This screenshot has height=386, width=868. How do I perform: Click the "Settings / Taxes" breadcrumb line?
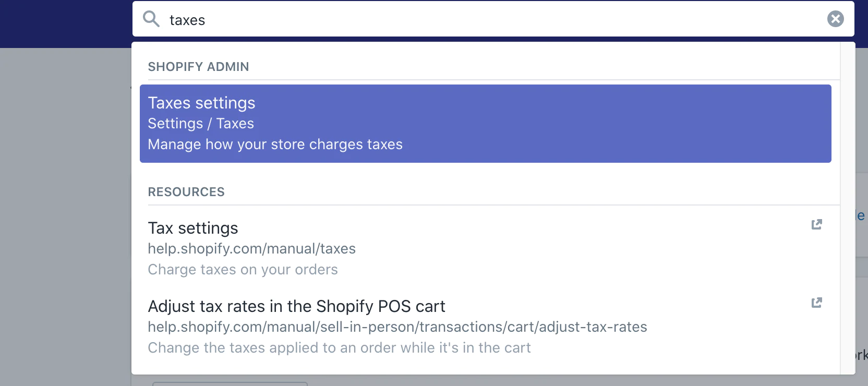pos(201,124)
